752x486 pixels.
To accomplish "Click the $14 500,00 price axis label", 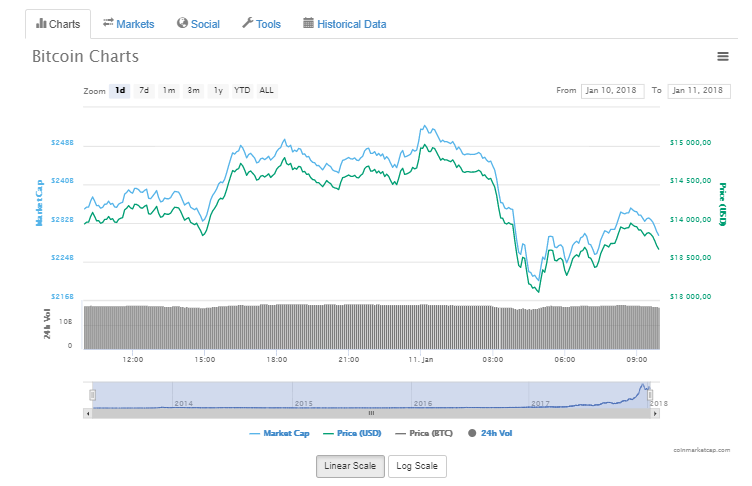I will click(691, 181).
